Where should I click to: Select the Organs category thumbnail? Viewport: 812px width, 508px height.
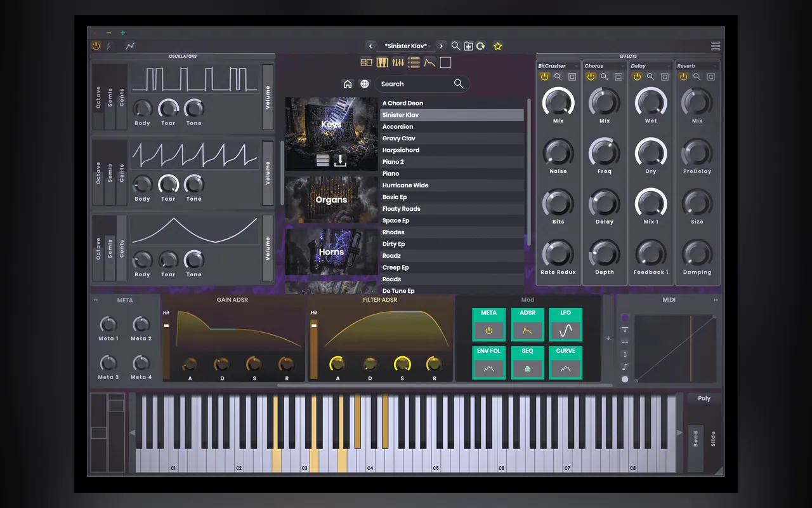(x=331, y=199)
